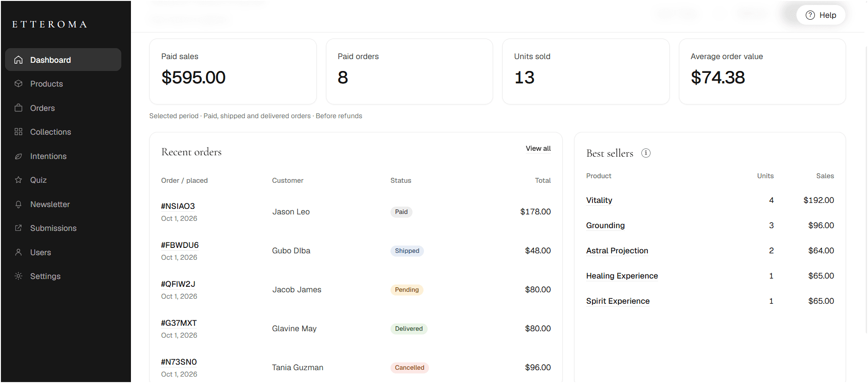Click the Paid sales card

pyautogui.click(x=233, y=71)
